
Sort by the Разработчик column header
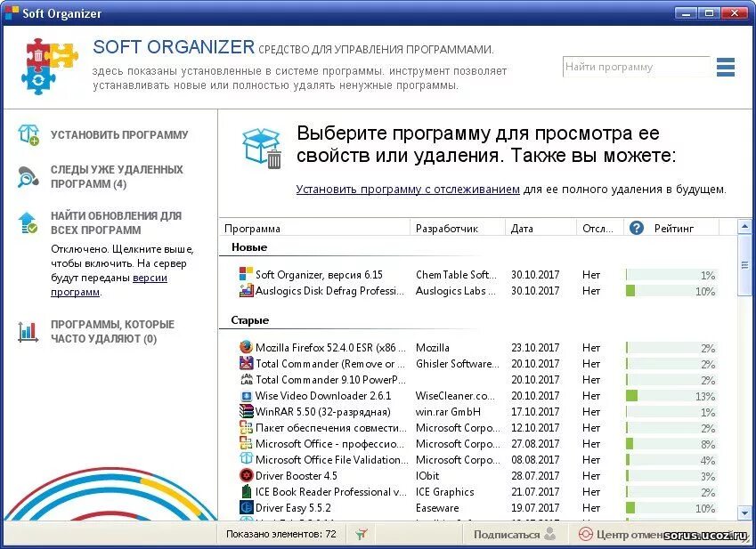pos(457,229)
